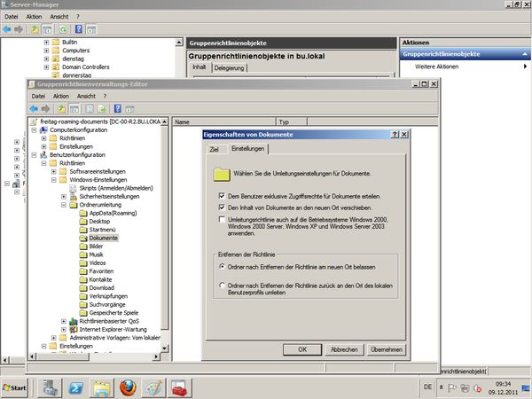Expand Sicherheitseinstellungen node
This screenshot has width=532, height=399.
64,197
